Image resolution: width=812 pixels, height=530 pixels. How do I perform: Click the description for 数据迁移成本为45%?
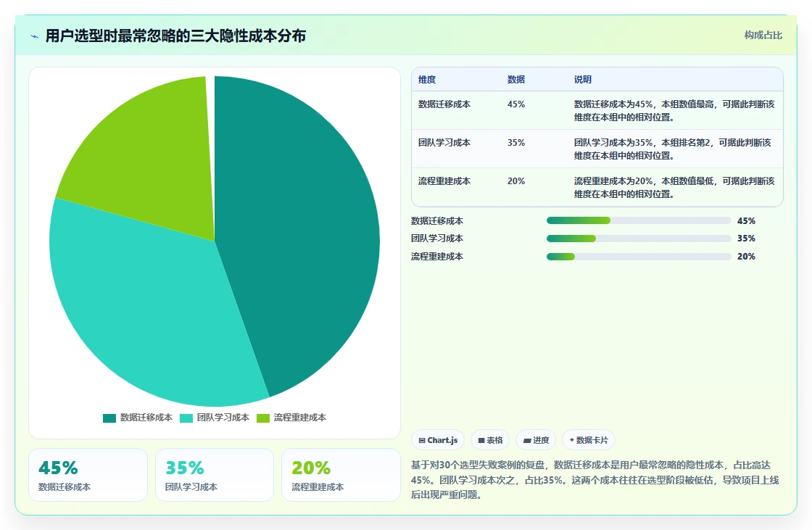pos(674,111)
